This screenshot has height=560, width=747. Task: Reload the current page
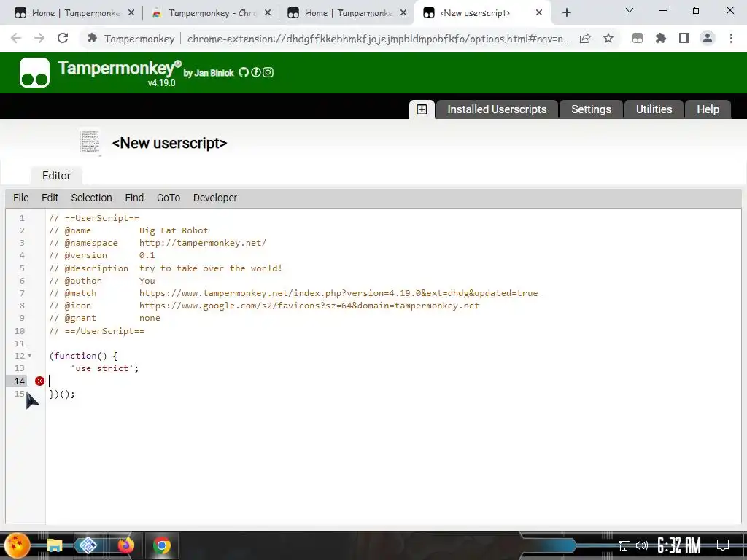[x=63, y=38]
